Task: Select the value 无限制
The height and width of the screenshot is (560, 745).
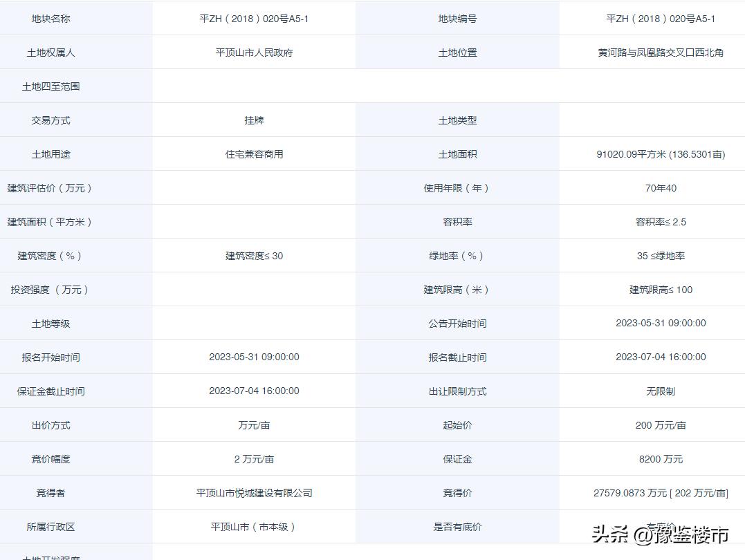Action: pyautogui.click(x=661, y=391)
